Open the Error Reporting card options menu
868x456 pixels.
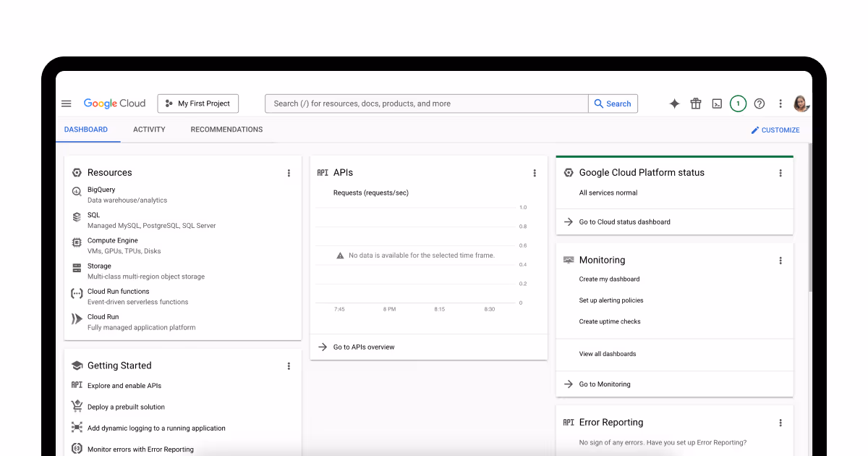pos(780,423)
